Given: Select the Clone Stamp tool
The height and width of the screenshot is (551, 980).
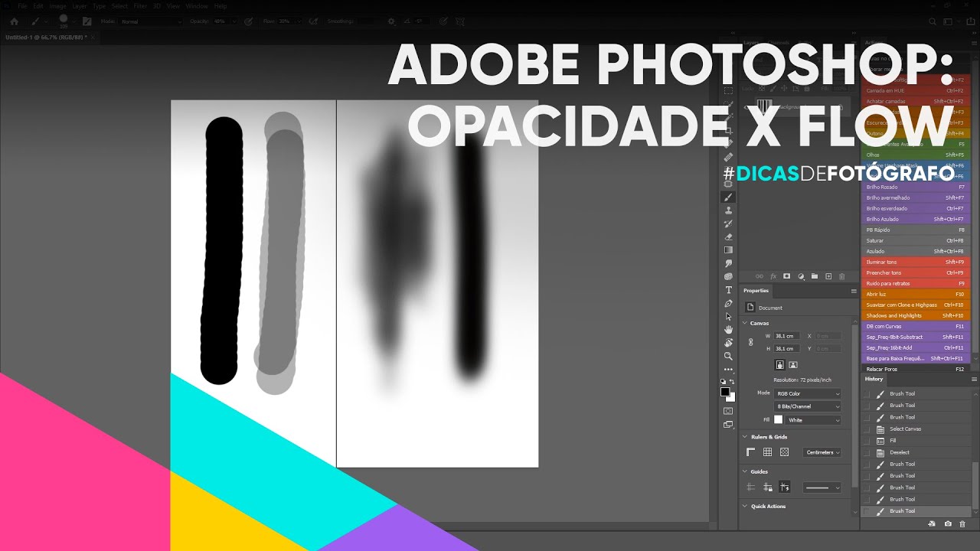Looking at the screenshot, I should pos(728,210).
